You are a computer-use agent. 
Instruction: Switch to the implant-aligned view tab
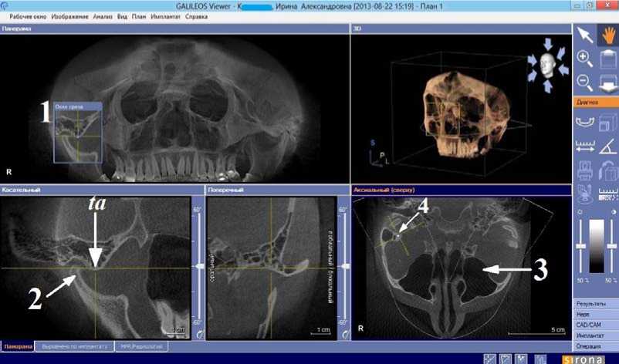[x=74, y=346]
